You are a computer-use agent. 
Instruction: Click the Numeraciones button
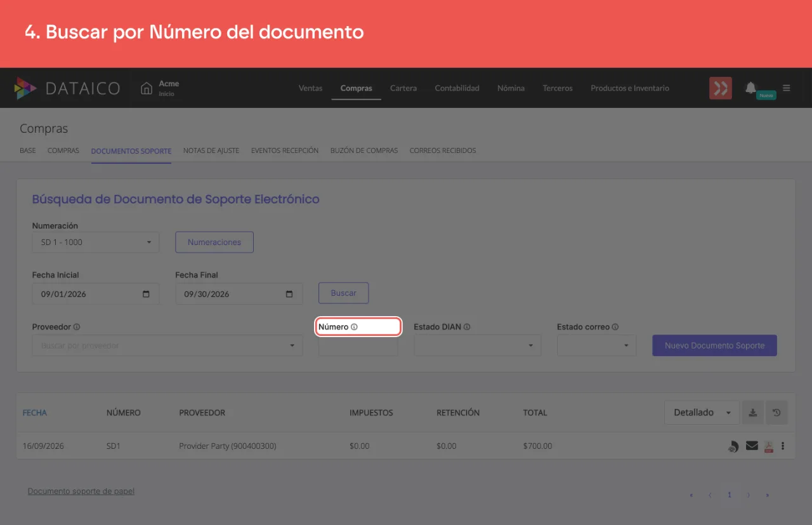click(x=214, y=242)
